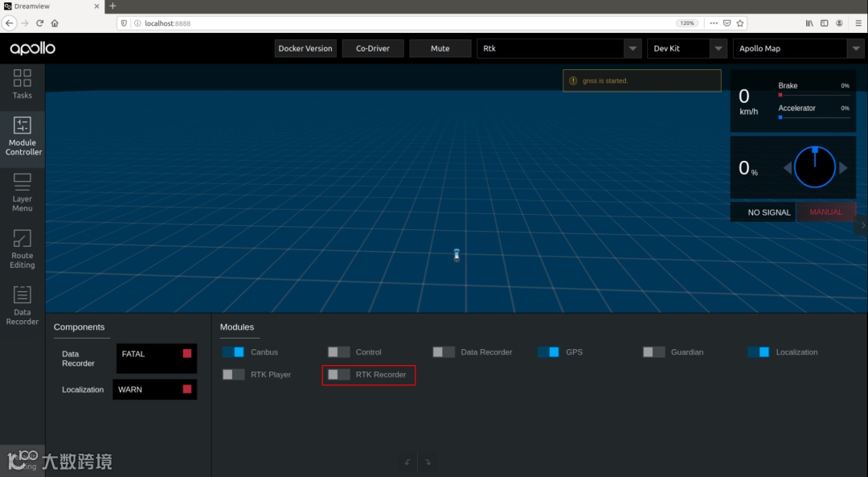Viewport: 868px width, 477px height.
Task: Open a new browser tab
Action: (113, 6)
